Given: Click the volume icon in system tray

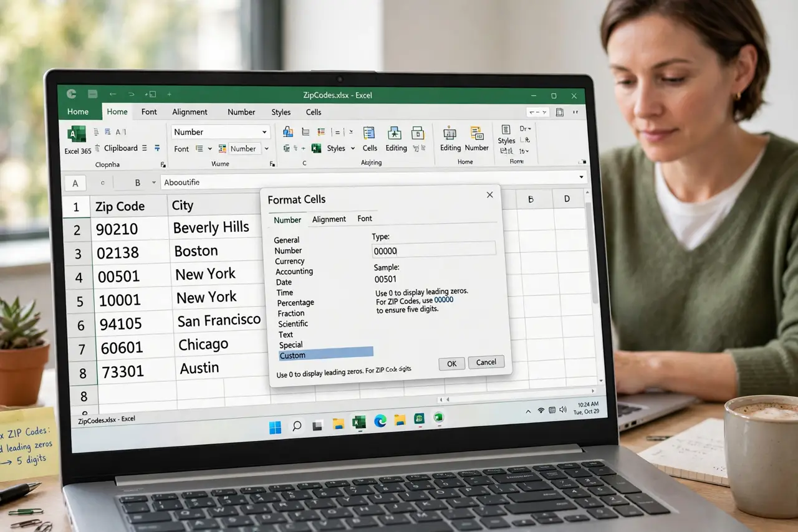Looking at the screenshot, I should pos(563,409).
